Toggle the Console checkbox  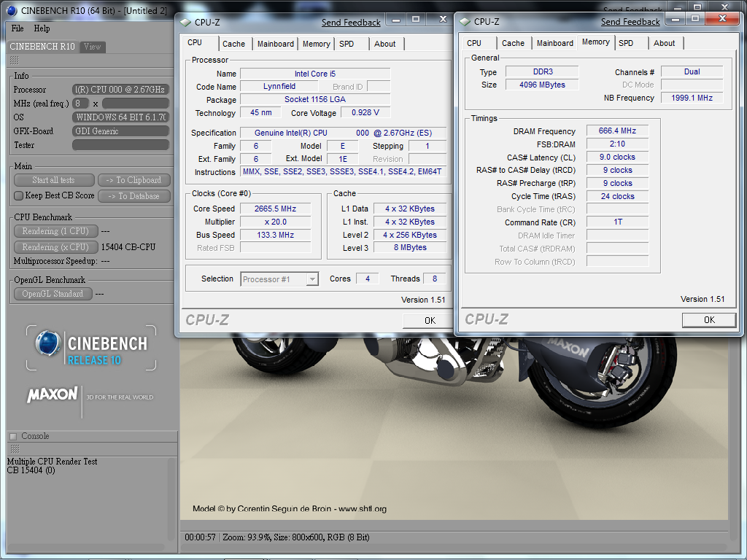click(x=13, y=436)
